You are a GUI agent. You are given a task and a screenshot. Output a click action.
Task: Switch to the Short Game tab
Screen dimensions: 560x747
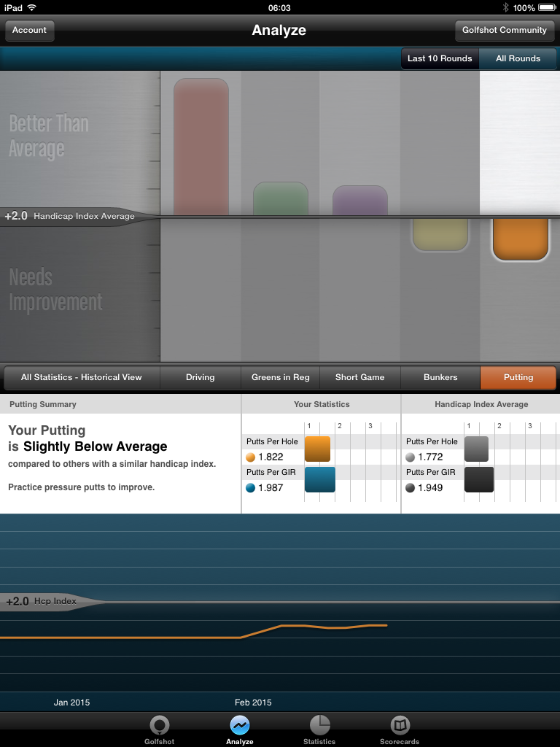click(x=360, y=378)
